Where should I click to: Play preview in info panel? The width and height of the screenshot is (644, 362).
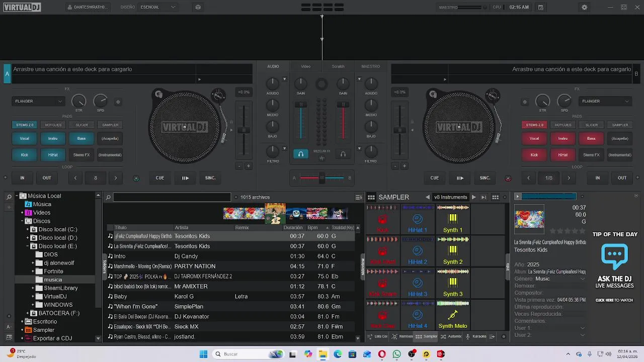point(517,197)
